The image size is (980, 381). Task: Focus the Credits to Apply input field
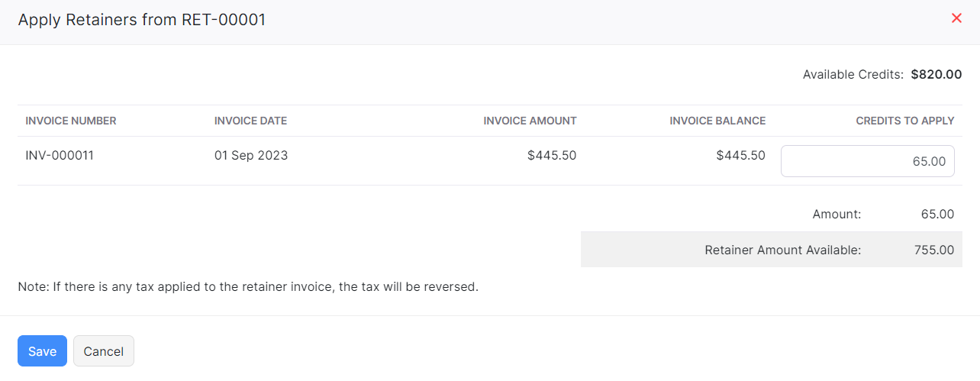tap(867, 161)
